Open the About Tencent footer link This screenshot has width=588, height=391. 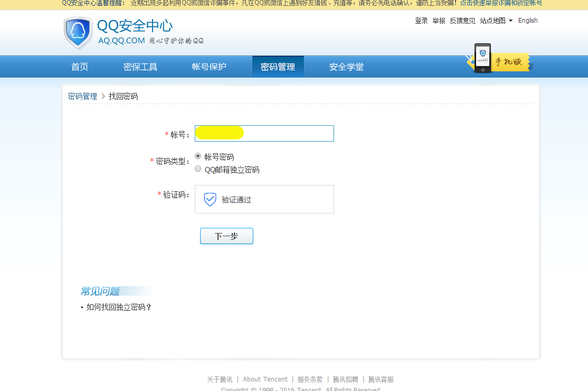(x=265, y=379)
